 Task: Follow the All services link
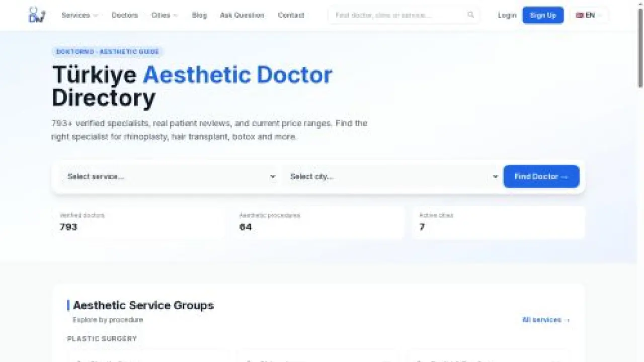pos(546,320)
